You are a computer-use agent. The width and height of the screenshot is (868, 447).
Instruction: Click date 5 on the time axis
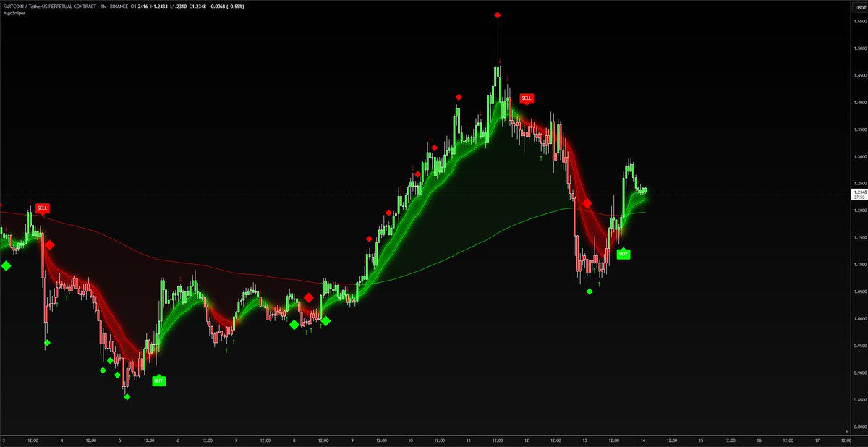tap(120, 440)
